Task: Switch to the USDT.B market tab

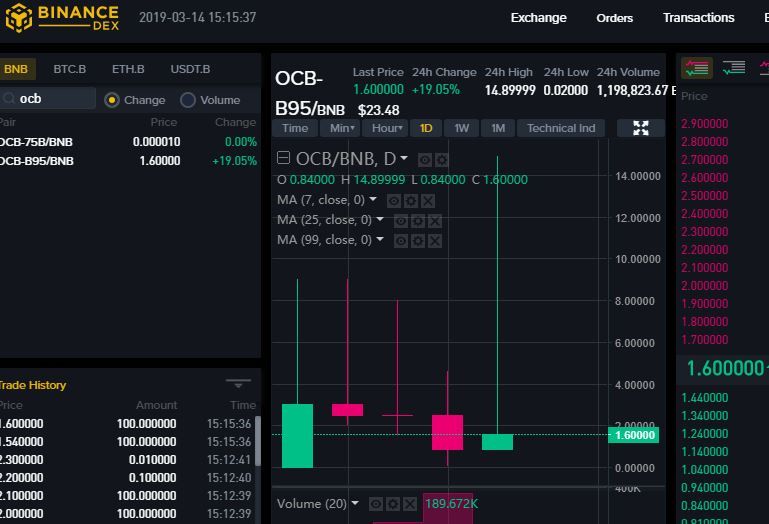Action: 190,69
